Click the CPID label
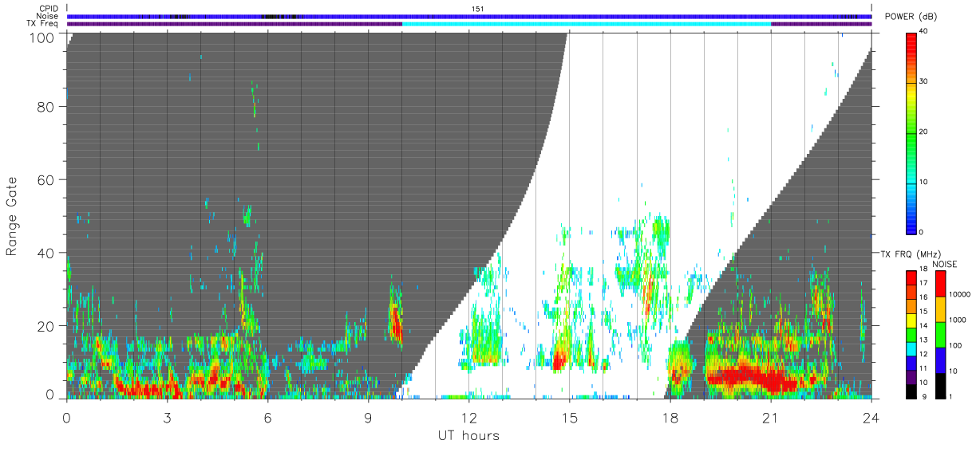Screen dimensions: 980x452 point(49,9)
